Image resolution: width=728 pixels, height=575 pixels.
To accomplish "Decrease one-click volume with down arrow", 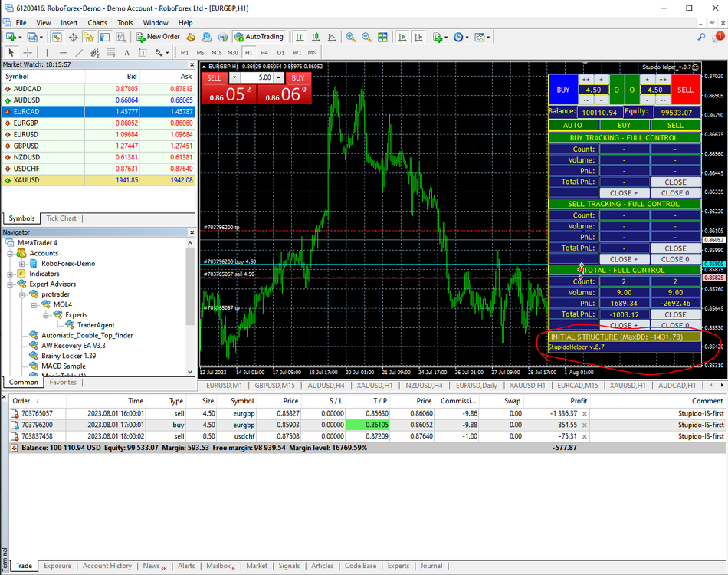I will 235,77.
